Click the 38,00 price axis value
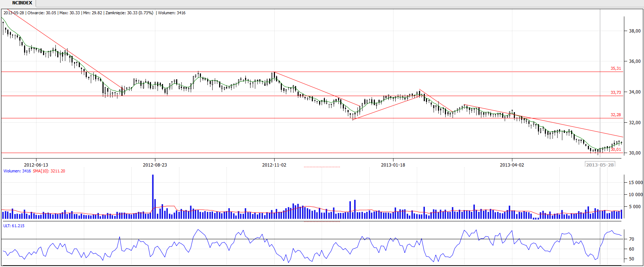This screenshot has width=644, height=267. click(x=635, y=31)
